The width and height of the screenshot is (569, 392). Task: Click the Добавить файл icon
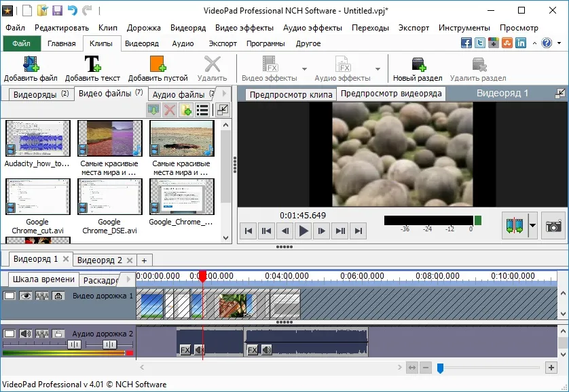31,64
